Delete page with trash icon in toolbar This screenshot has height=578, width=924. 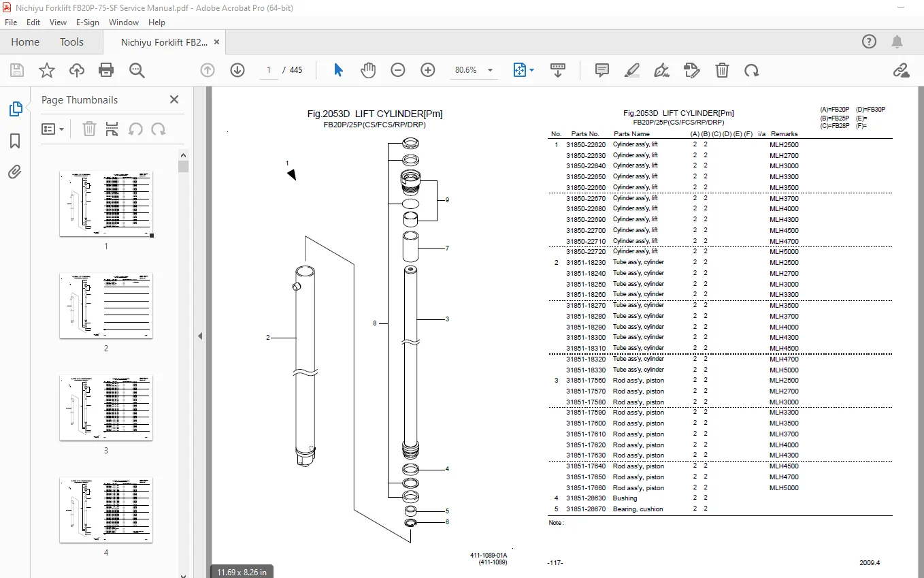722,70
